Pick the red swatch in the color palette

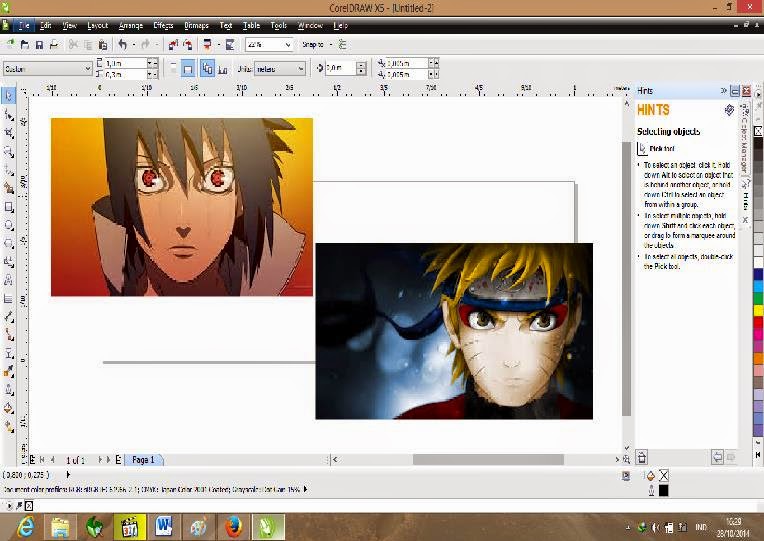pos(758,322)
